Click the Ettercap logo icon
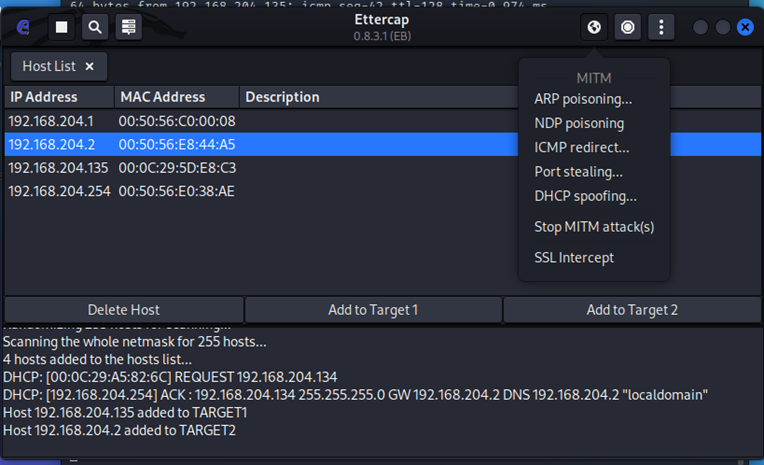The height and width of the screenshot is (465, 764). (23, 27)
